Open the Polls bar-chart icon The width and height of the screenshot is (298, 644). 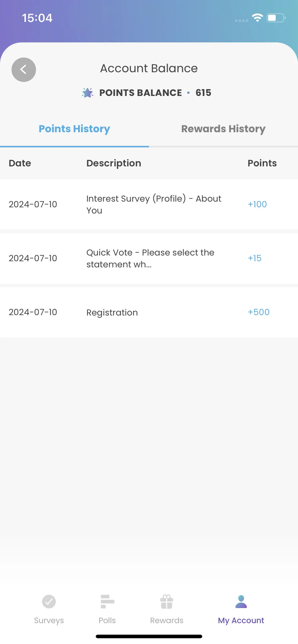(x=107, y=602)
